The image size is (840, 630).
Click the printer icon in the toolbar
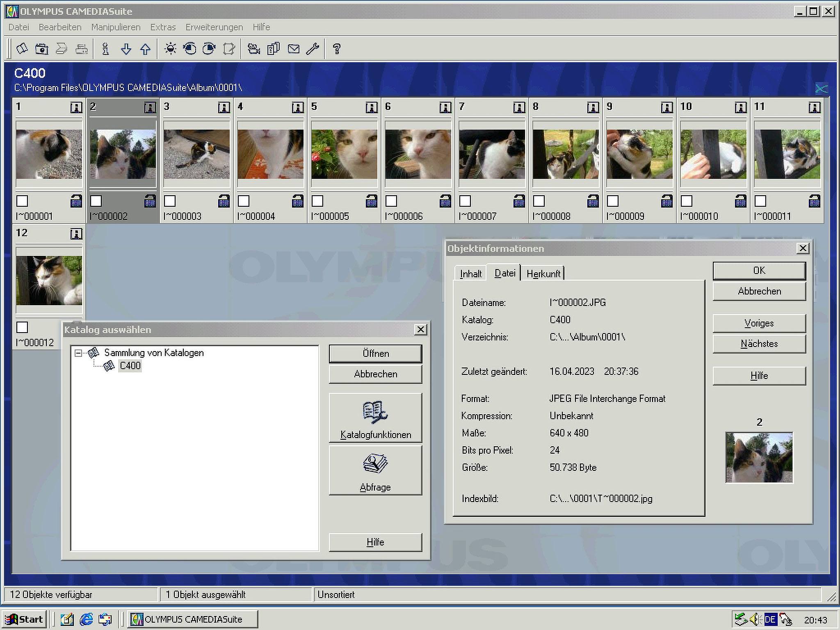pos(82,49)
